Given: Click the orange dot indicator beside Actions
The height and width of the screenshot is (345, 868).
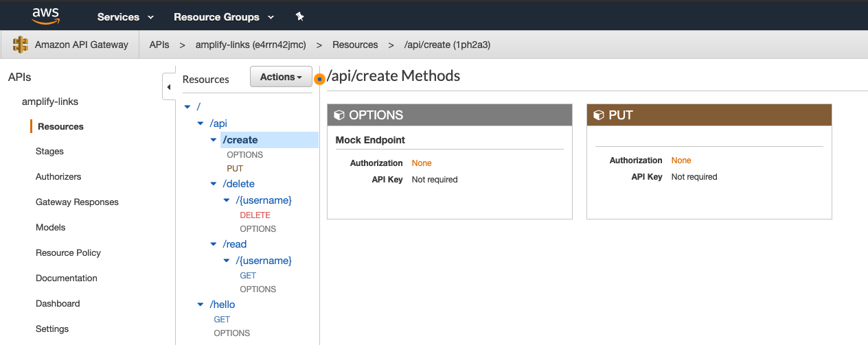Looking at the screenshot, I should pos(319,79).
